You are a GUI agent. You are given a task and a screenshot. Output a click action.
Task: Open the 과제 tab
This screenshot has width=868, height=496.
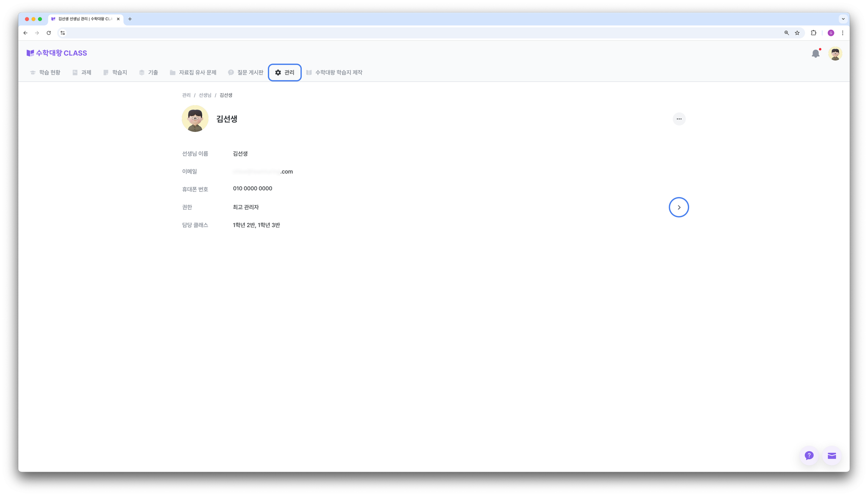pos(82,72)
